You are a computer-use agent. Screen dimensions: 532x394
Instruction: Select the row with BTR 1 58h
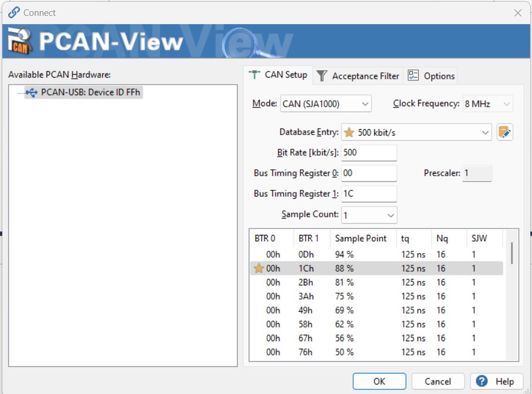(377, 324)
